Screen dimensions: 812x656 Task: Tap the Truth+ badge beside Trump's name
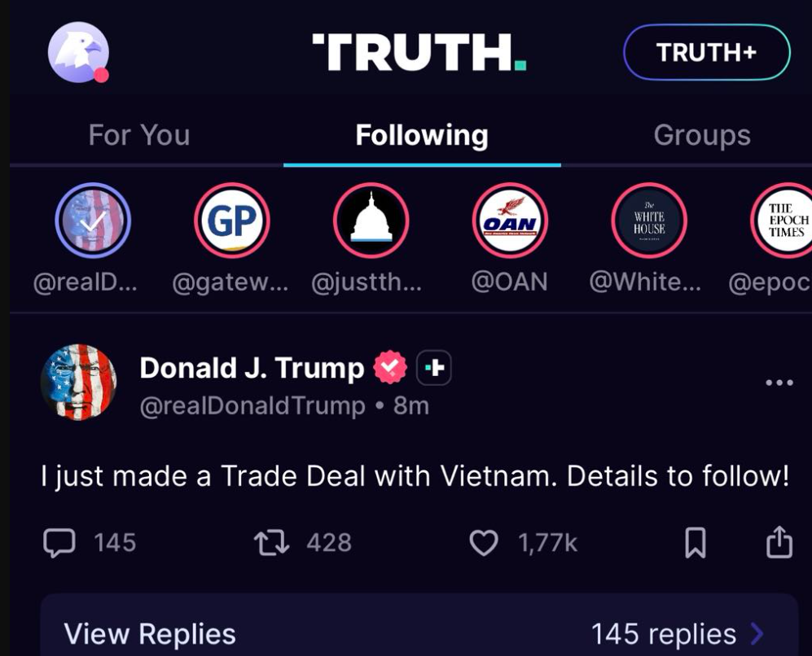[434, 368]
